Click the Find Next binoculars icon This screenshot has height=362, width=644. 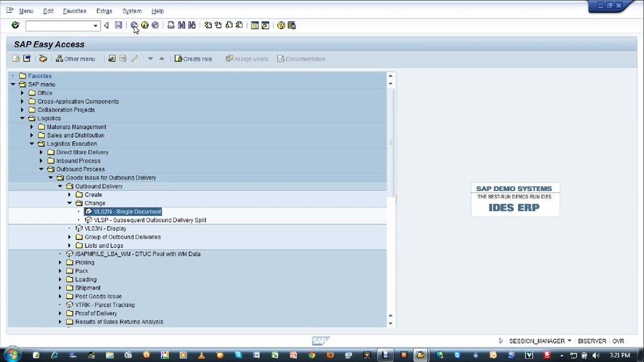point(192,25)
